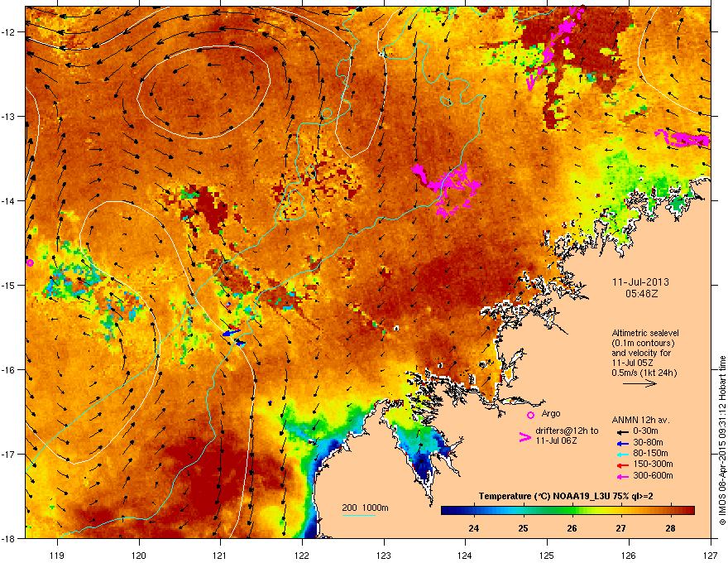728x563 pixels.
Task: Click the 0.5m/s velocity scale arrow
Action: pyautogui.click(x=639, y=383)
